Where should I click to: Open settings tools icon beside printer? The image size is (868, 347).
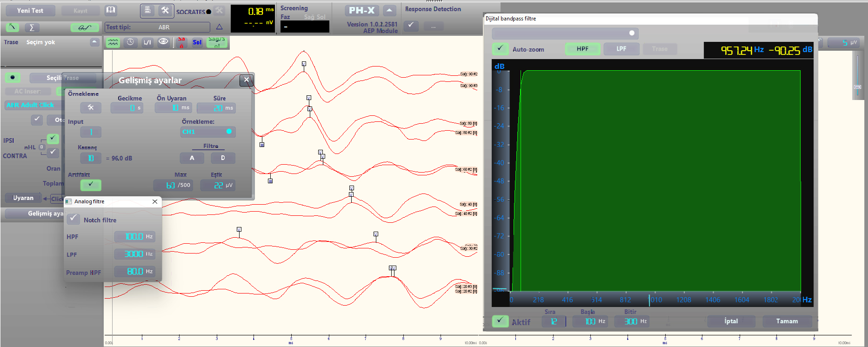coord(165,10)
